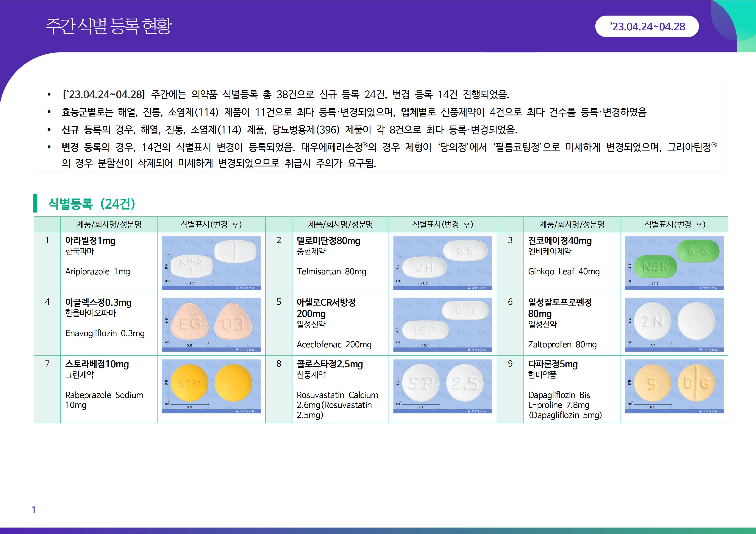Click the 주간 식별 등록 현황 title
Image resolution: width=756 pixels, height=534 pixels.
pos(109,26)
